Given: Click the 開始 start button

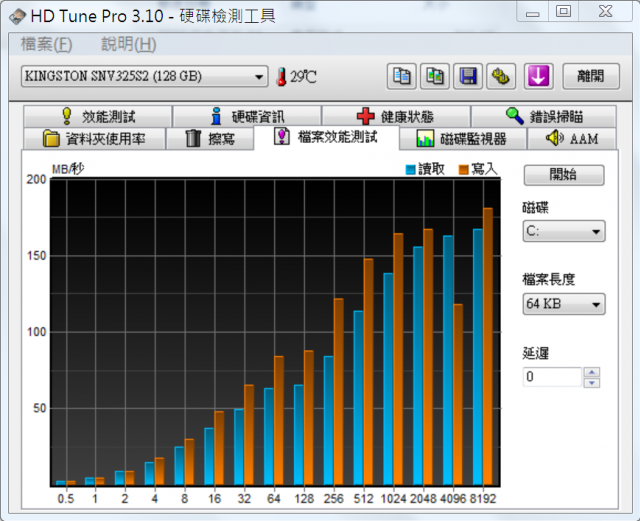Looking at the screenshot, I should (564, 175).
